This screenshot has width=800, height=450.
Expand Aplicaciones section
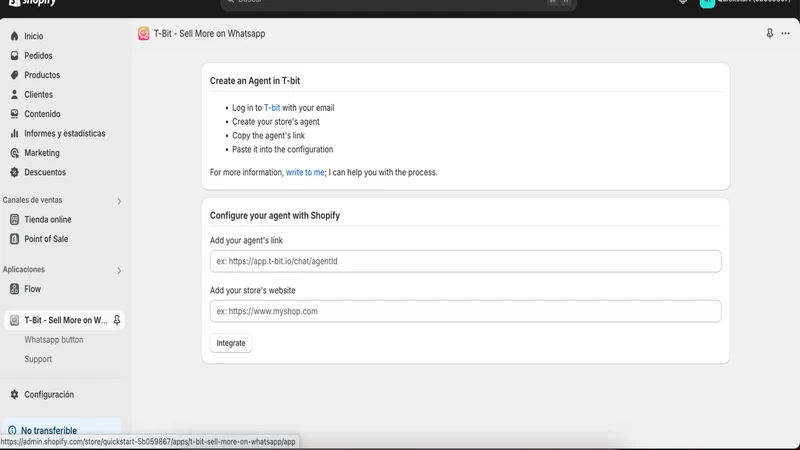(119, 270)
